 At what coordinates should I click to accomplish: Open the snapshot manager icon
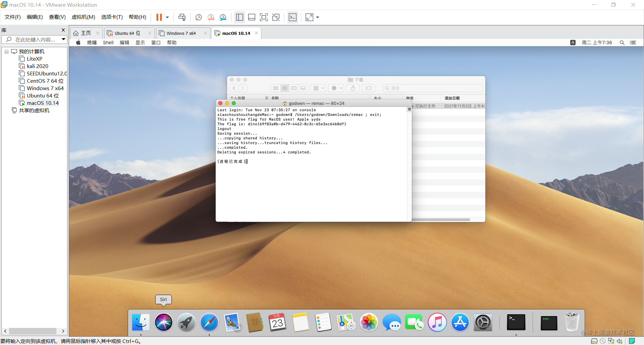point(223,17)
